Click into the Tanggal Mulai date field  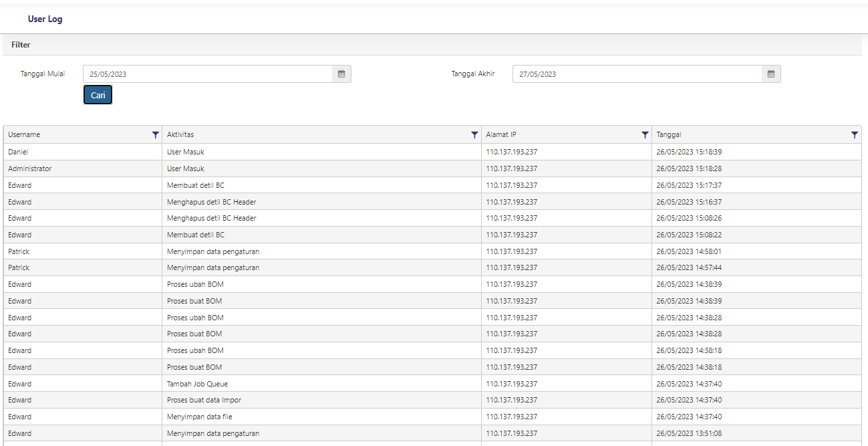[x=207, y=74]
